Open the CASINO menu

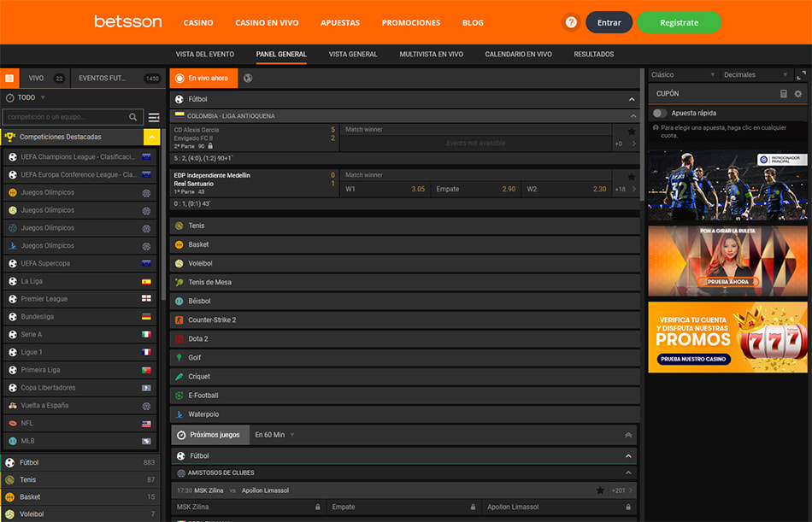click(x=198, y=23)
